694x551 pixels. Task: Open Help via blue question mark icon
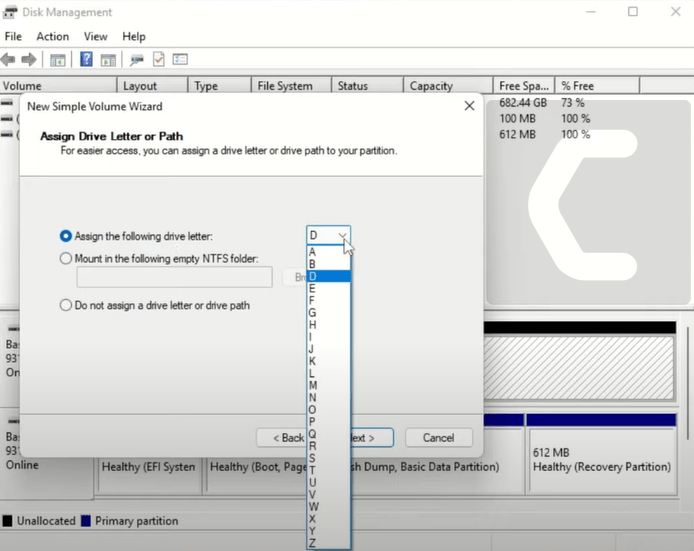click(x=87, y=60)
